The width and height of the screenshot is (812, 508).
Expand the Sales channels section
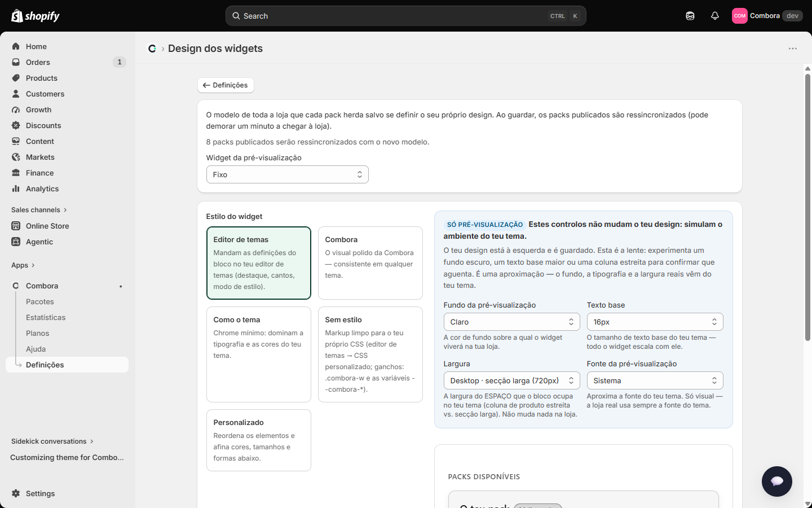click(39, 210)
